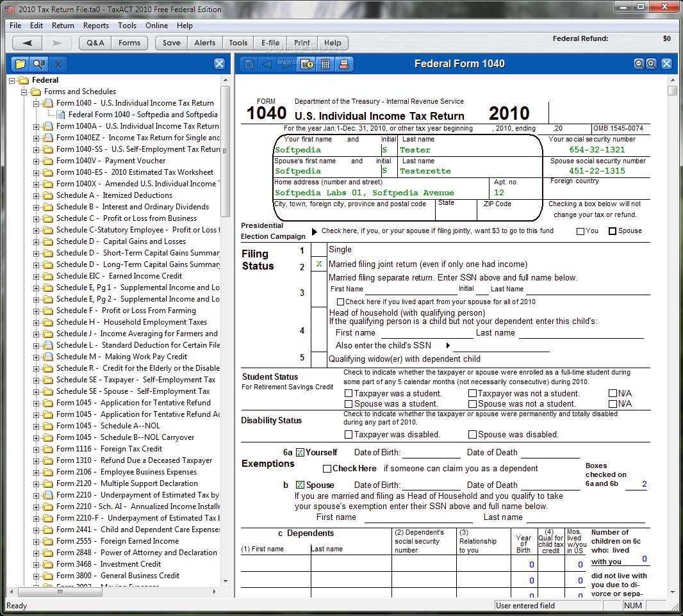Expand Schedule EIC Earned Income Credit node
Image resolution: width=683 pixels, height=616 pixels.
pos(36,277)
